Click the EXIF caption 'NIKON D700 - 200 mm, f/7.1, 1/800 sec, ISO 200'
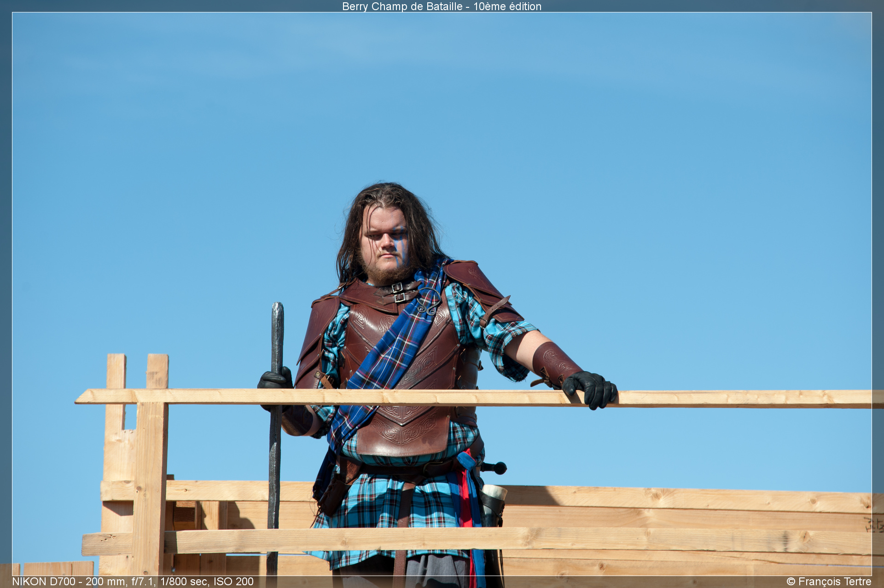The height and width of the screenshot is (588, 884). click(133, 582)
